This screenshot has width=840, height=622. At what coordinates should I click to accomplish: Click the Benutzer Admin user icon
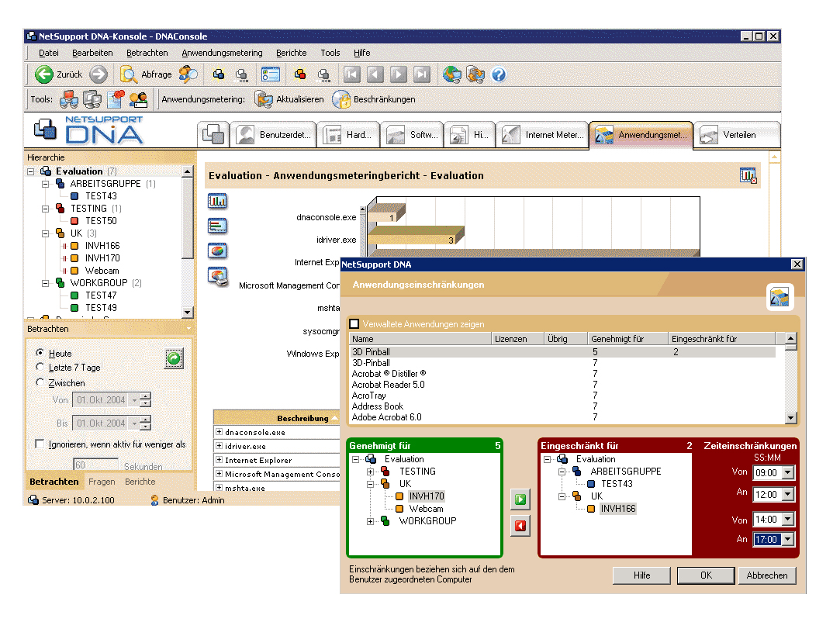point(155,500)
